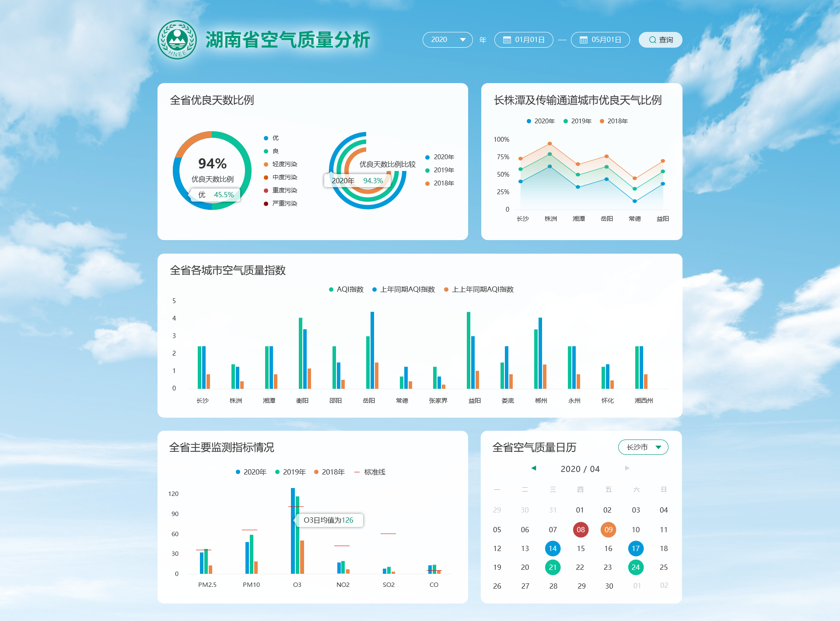
Task: Click the tall 2020 O3 bar
Action: [293, 531]
